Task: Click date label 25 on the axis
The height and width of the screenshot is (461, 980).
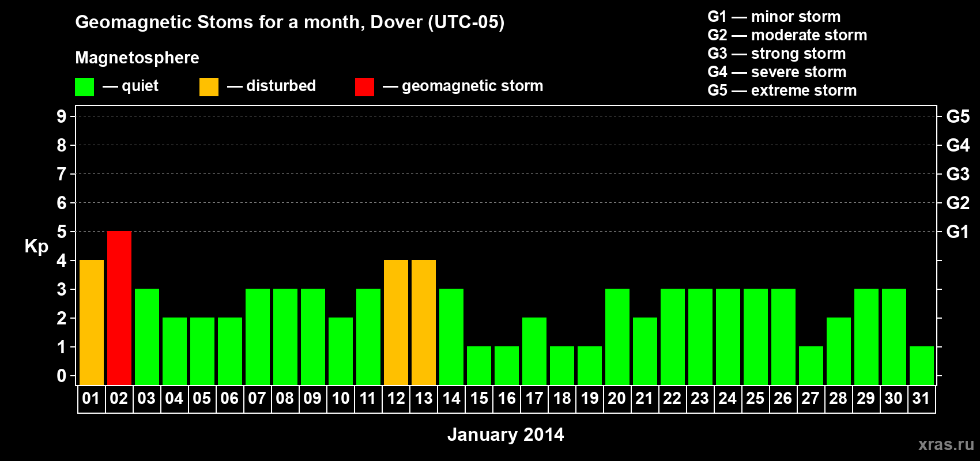Action: tap(755, 398)
